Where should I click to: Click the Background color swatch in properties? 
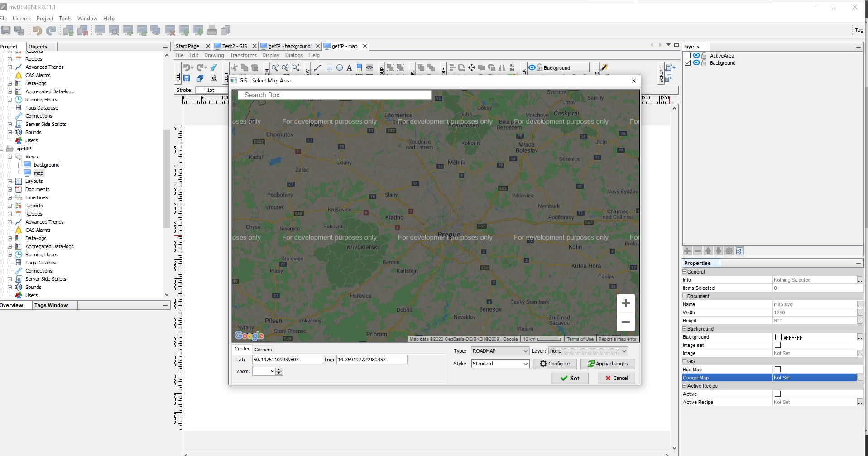(x=778, y=337)
